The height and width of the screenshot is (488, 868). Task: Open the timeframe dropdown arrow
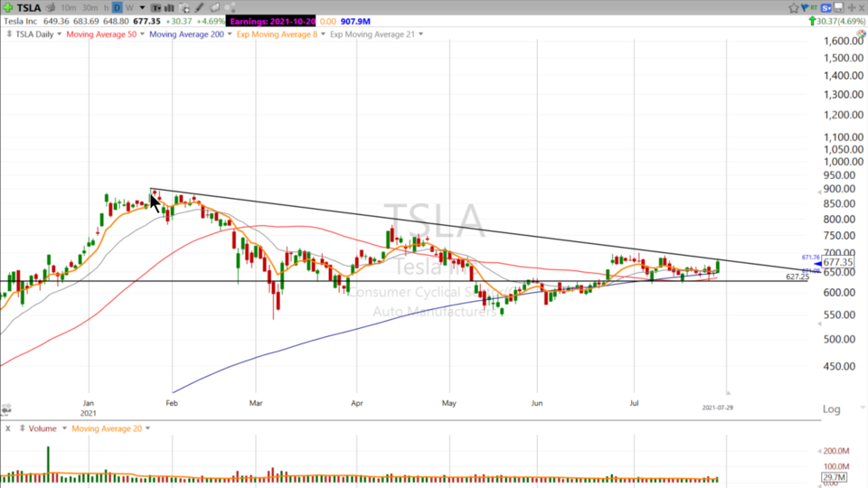142,8
